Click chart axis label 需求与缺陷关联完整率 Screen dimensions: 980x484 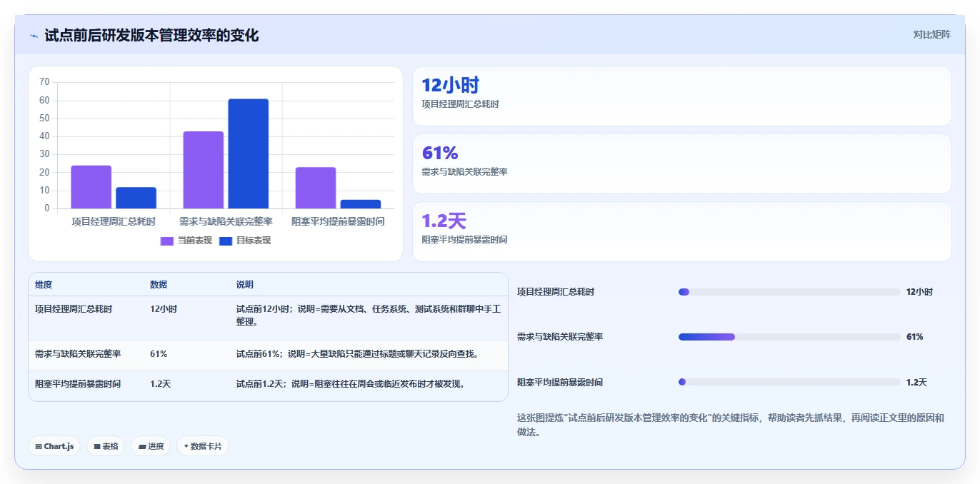(x=226, y=222)
